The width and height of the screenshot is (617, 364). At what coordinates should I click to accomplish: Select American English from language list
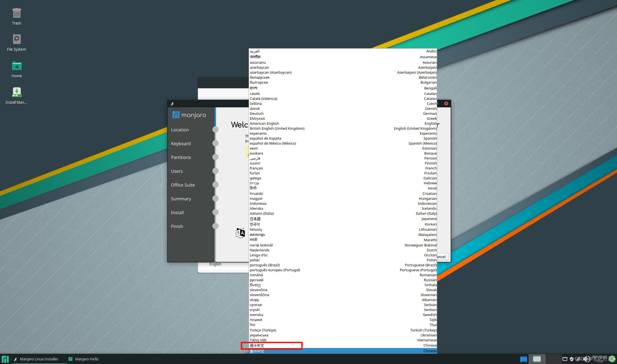(264, 123)
